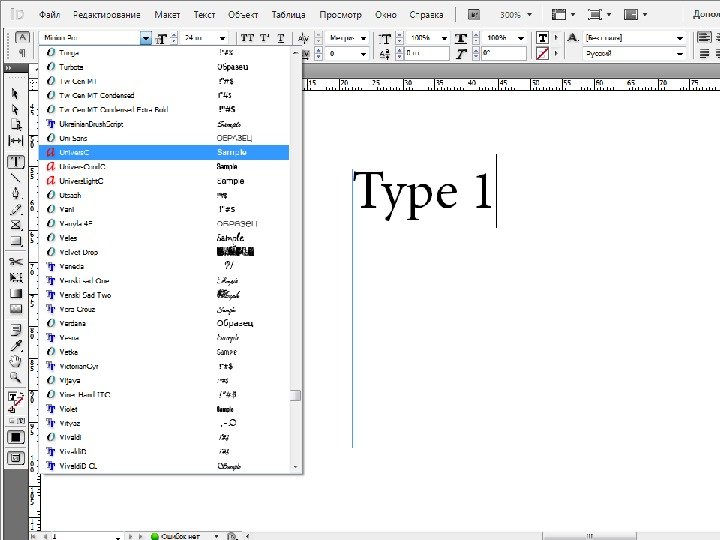Choose the Hand tool

pyautogui.click(x=16, y=361)
